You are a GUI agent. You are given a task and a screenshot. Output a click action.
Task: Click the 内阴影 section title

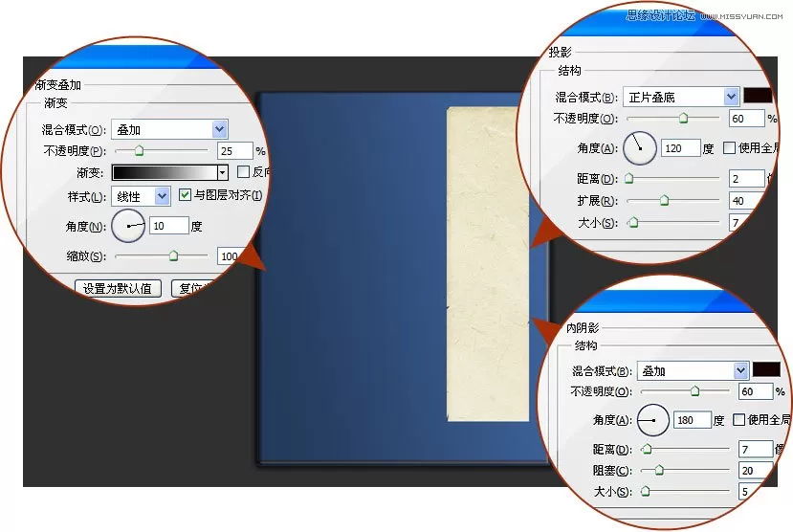[x=583, y=327]
